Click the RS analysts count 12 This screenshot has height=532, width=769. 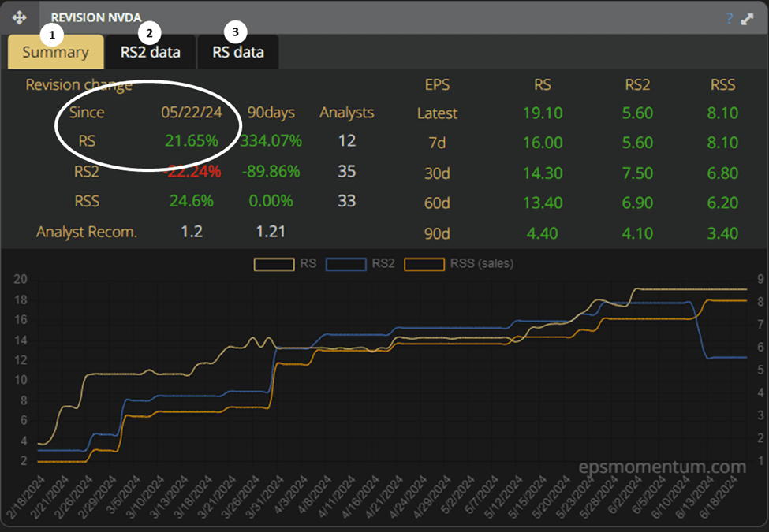pos(347,141)
